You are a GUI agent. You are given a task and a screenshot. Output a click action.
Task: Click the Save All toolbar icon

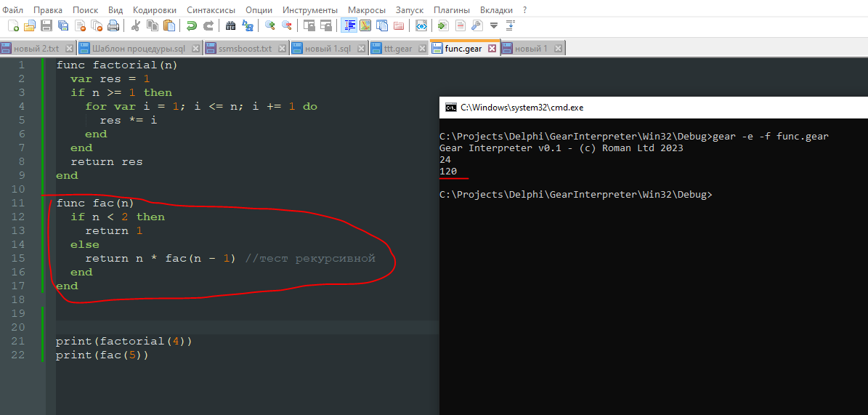[x=63, y=25]
